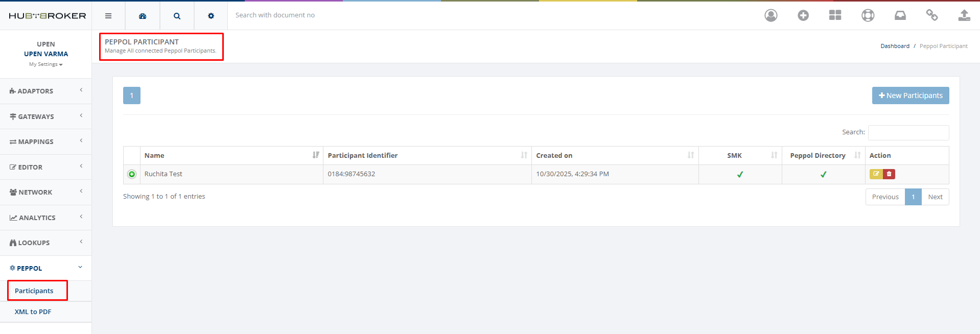Click the Next pagination button
The image size is (980, 334).
[935, 197]
